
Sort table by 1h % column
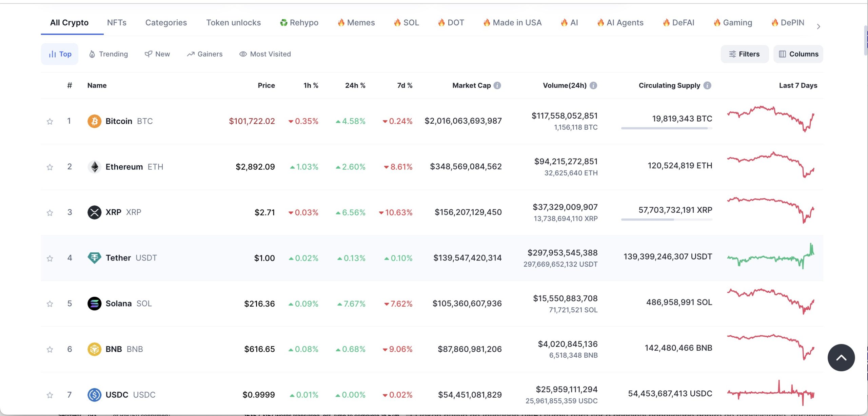point(311,85)
